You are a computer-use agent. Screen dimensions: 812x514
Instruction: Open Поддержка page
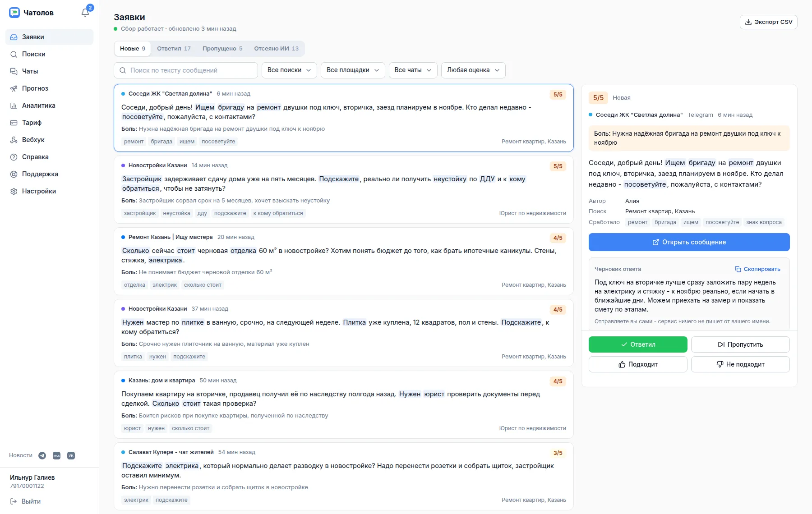49,174
